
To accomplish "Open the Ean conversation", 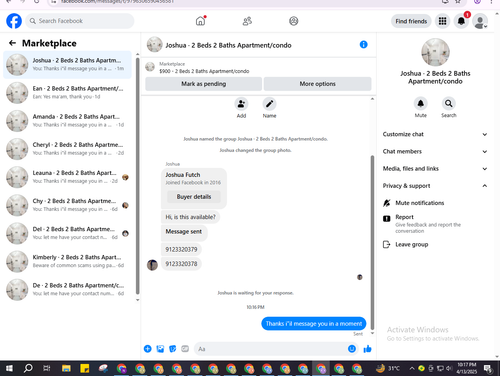I will click(x=67, y=93).
